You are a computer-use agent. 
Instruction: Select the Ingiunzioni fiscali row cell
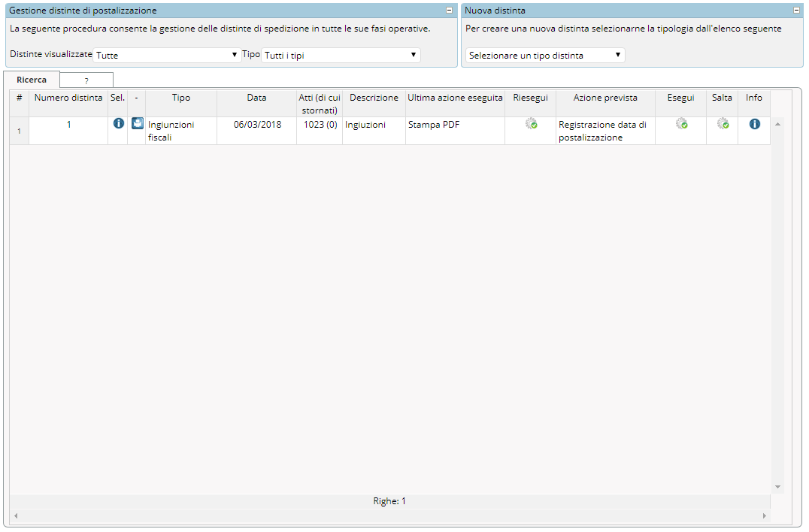[180, 131]
